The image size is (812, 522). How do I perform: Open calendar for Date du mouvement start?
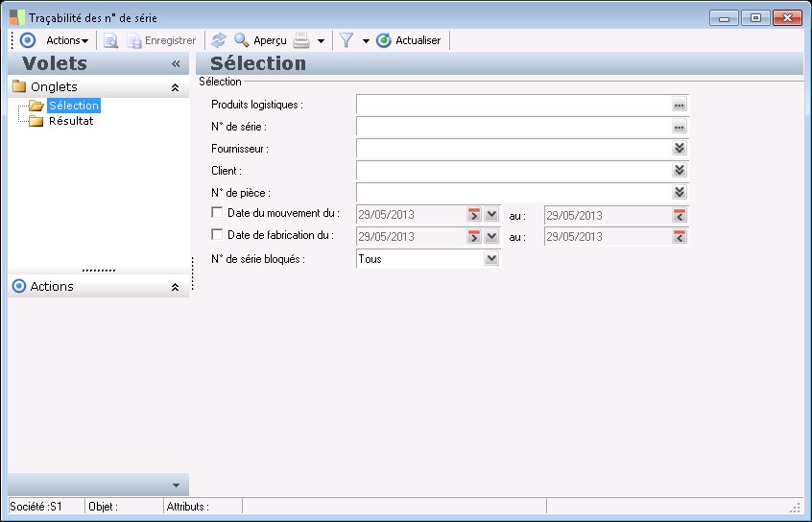tap(474, 215)
